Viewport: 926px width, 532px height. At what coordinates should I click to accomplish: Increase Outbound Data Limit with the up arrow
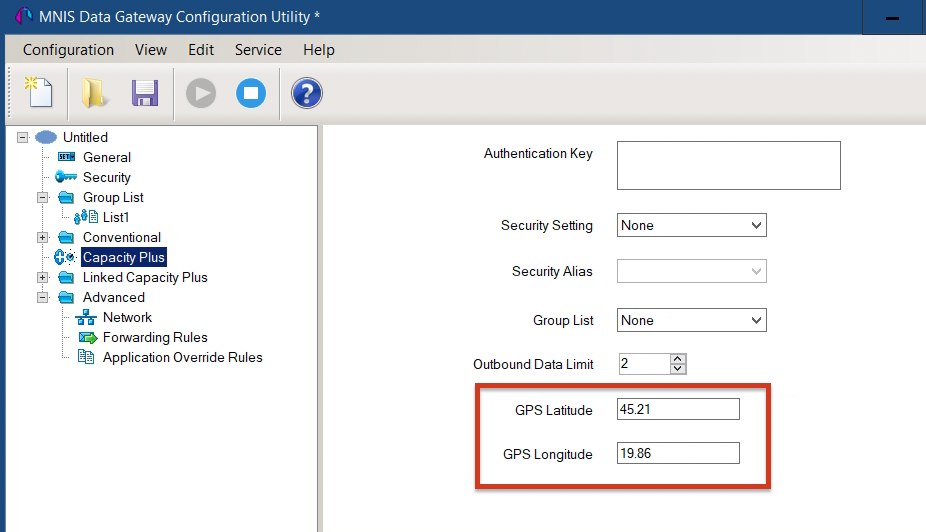678,358
